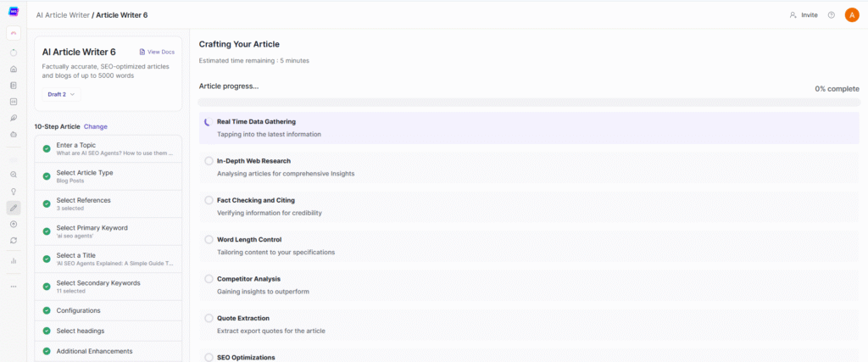Open the orange 'A' user avatar
Screen dimensions: 868x362
[x=851, y=15]
